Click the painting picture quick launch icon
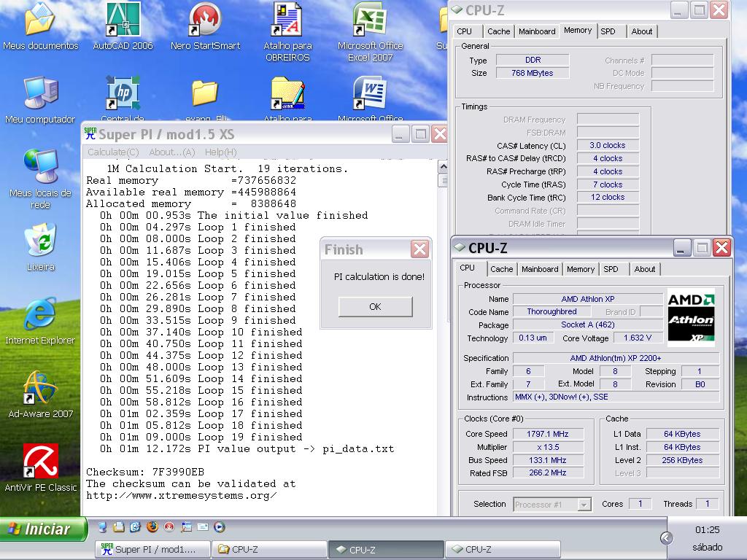Screen dimensions: 747x560 [186, 526]
